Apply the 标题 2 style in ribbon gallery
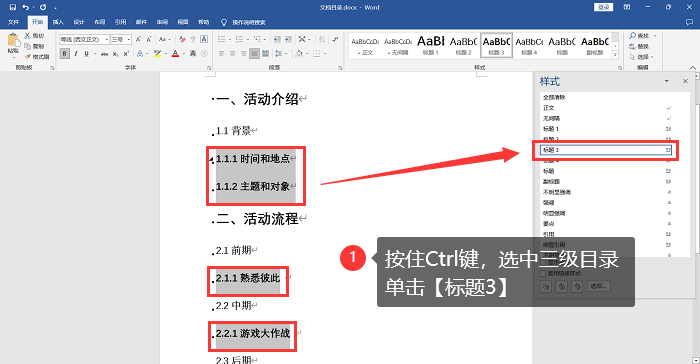The height and width of the screenshot is (364, 700). (x=463, y=45)
